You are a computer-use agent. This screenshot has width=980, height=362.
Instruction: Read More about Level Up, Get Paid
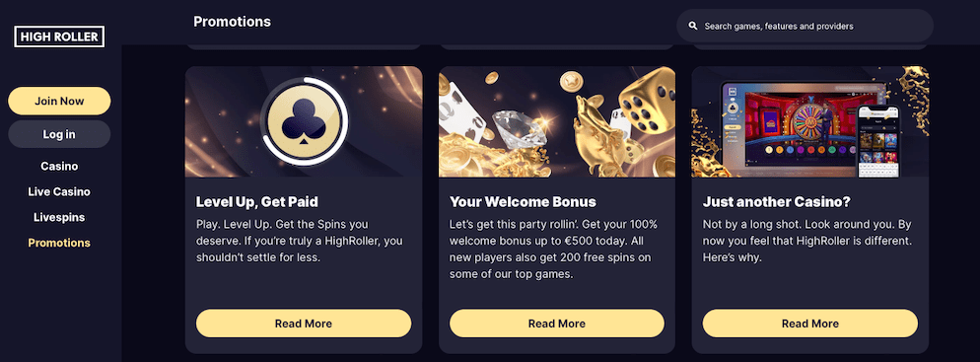[304, 324]
